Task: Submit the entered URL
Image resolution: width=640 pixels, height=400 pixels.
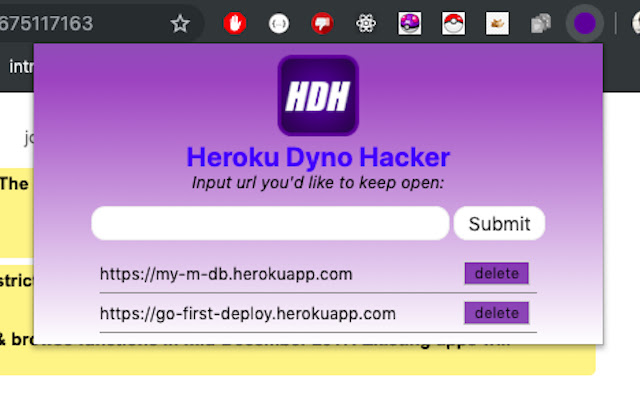Action: tap(499, 223)
